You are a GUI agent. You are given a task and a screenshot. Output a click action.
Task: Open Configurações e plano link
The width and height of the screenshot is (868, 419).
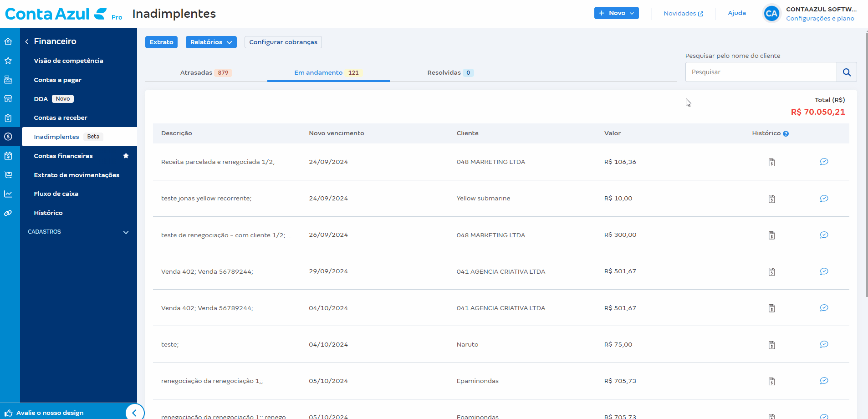click(820, 18)
